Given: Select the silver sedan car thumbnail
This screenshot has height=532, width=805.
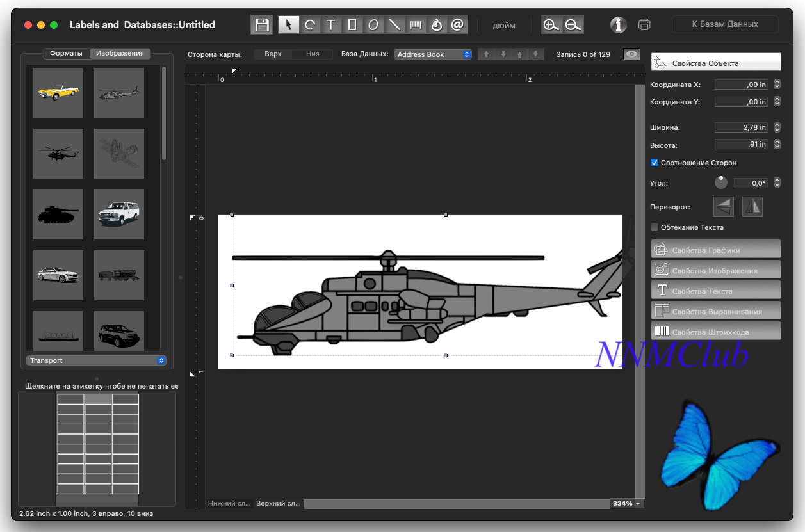Looking at the screenshot, I should (x=58, y=275).
